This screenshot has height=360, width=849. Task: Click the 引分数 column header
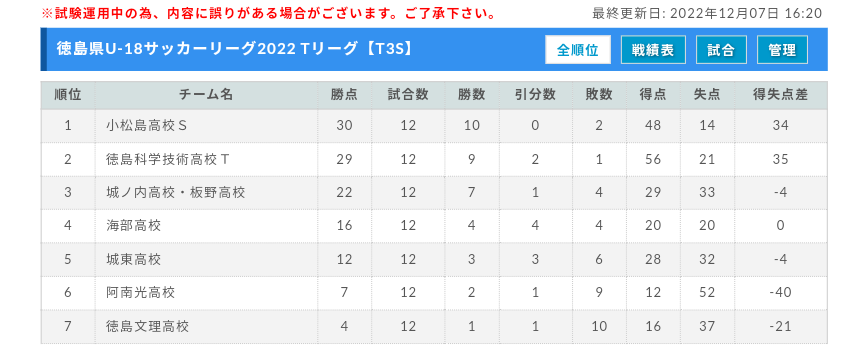[x=535, y=95]
